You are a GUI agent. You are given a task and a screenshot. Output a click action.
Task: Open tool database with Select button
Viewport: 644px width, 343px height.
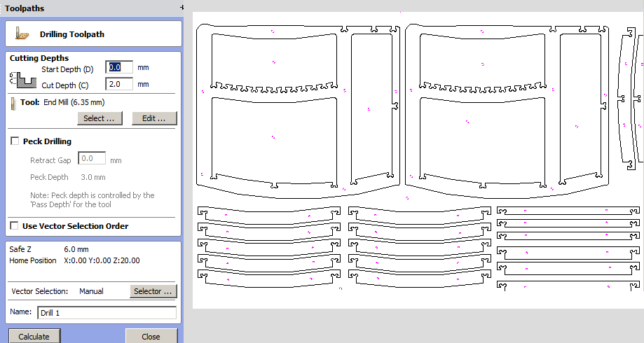[x=100, y=118]
